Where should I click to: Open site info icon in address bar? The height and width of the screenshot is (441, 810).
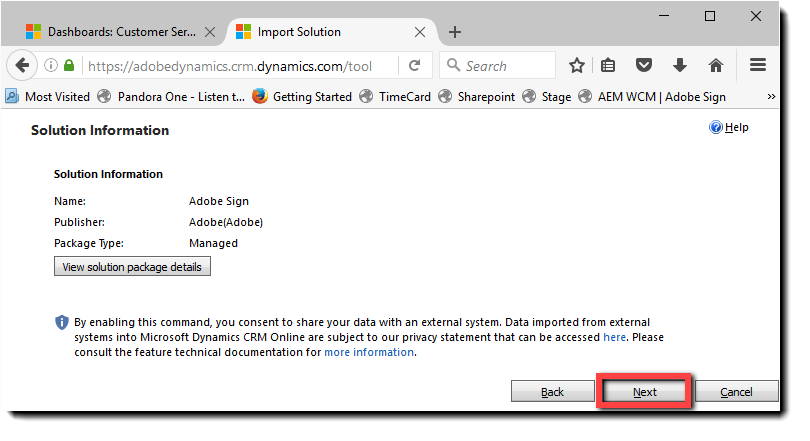point(51,66)
